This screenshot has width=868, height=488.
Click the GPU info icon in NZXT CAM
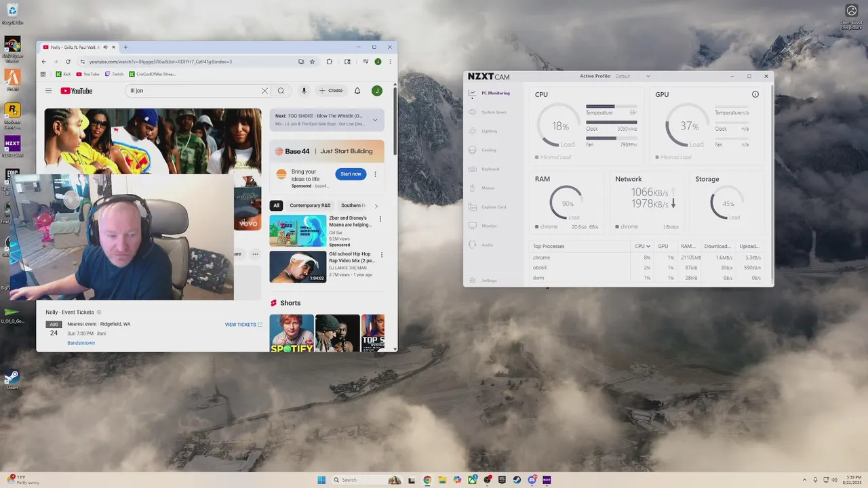[755, 94]
